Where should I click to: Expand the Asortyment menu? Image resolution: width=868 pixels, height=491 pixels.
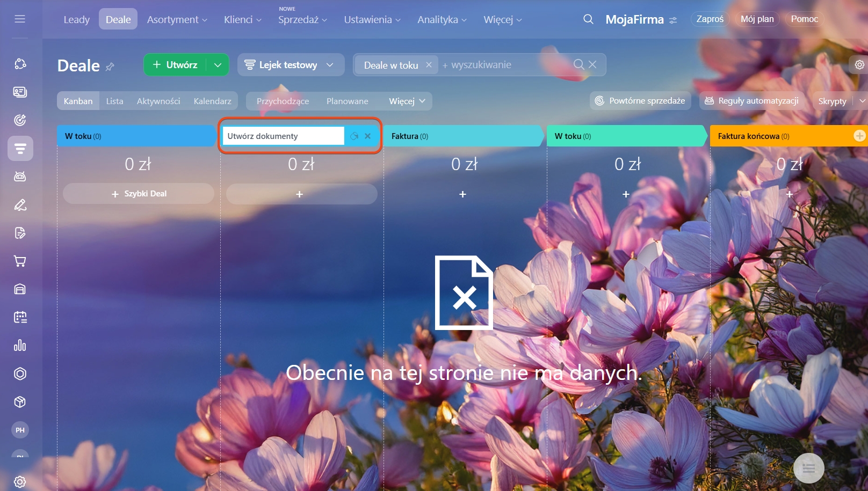177,20
